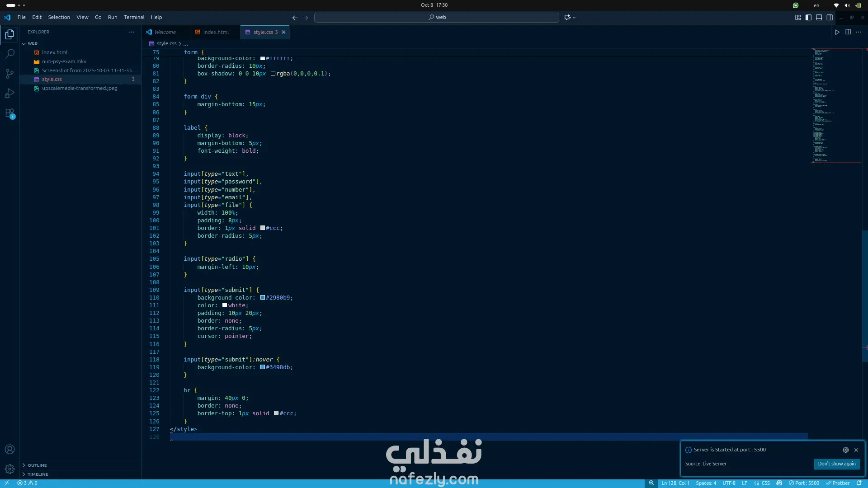868x488 pixels.
Task: Click the #2980b9 color swatch
Action: 263,298
